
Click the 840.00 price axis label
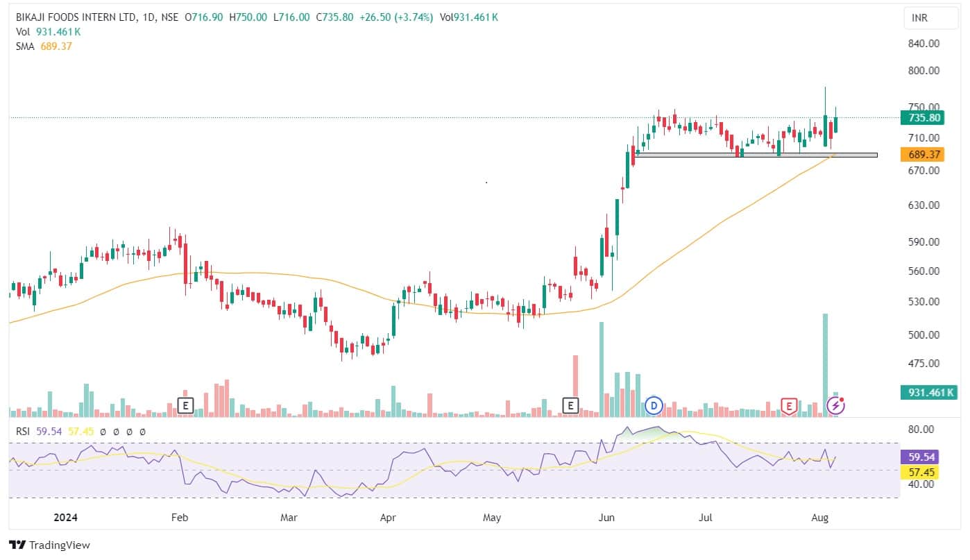924,43
